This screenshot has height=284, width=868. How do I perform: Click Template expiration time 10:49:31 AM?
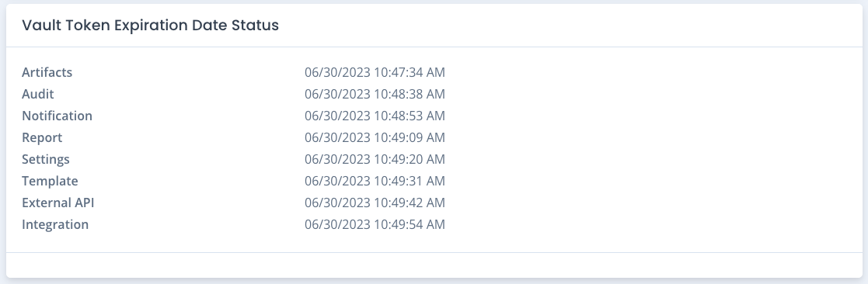pos(375,182)
